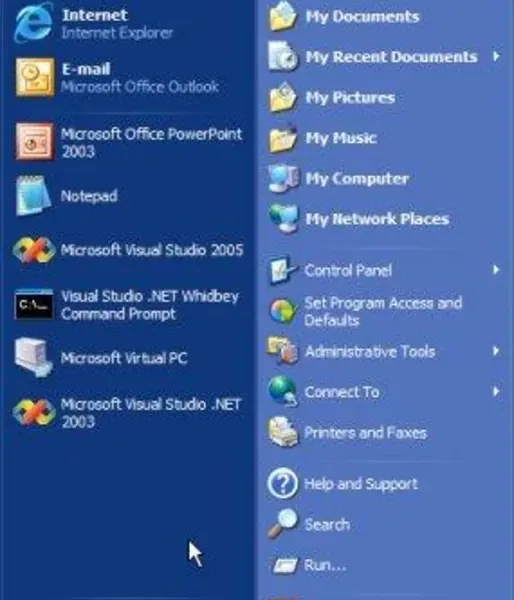
Task: Click the "Connect To" label
Action: tap(342, 392)
